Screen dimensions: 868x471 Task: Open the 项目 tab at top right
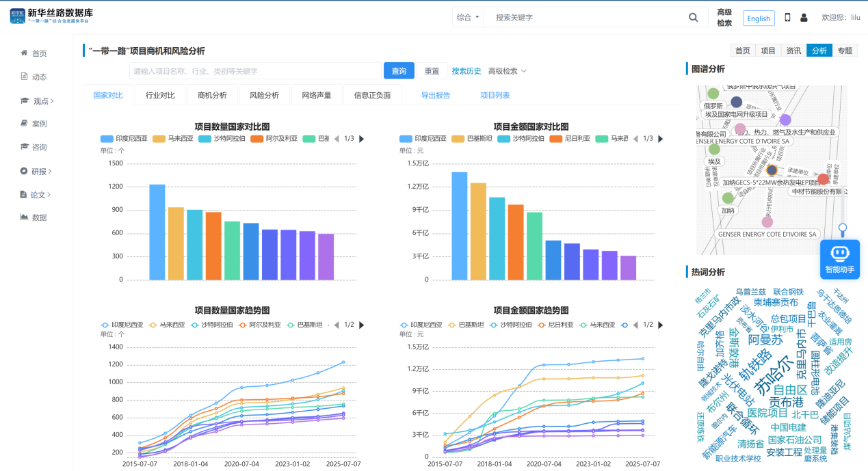click(x=768, y=51)
